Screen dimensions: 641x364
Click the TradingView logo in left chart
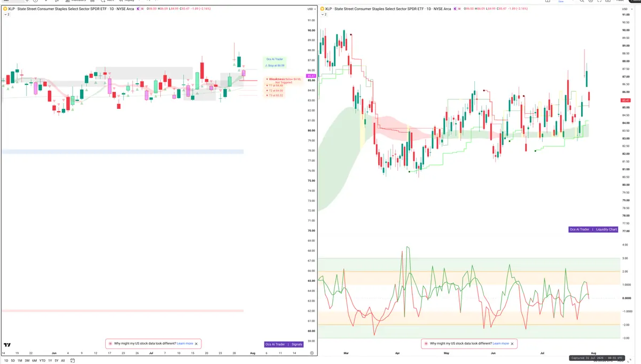tap(7, 345)
